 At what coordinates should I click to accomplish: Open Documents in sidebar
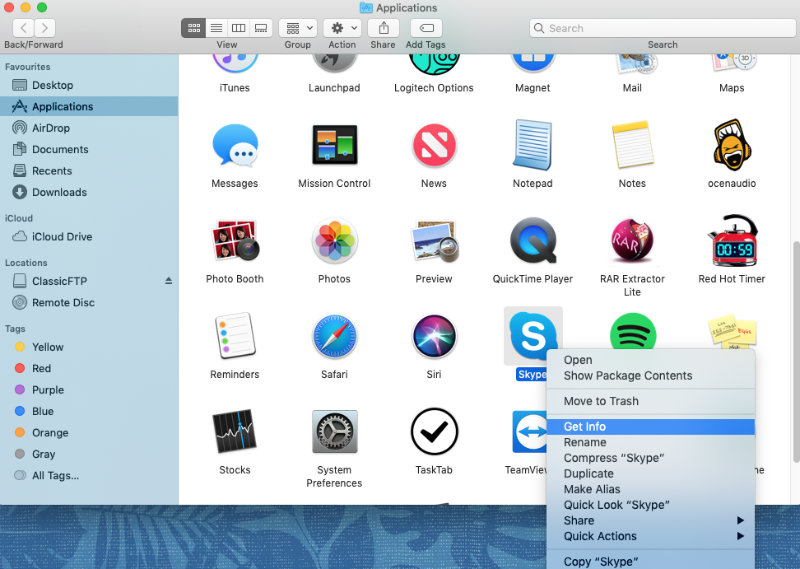89,150
